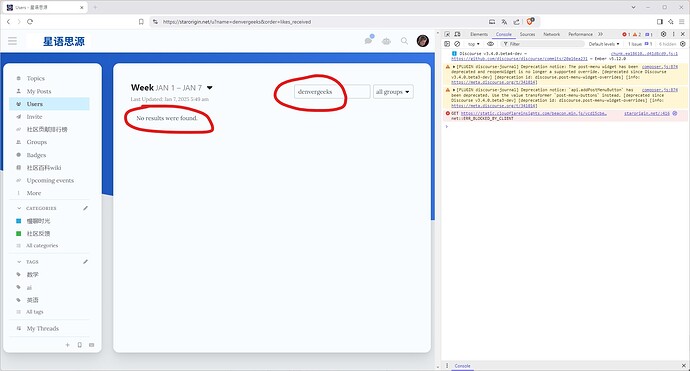Open All categories link
The image size is (690, 371).
tap(42, 246)
